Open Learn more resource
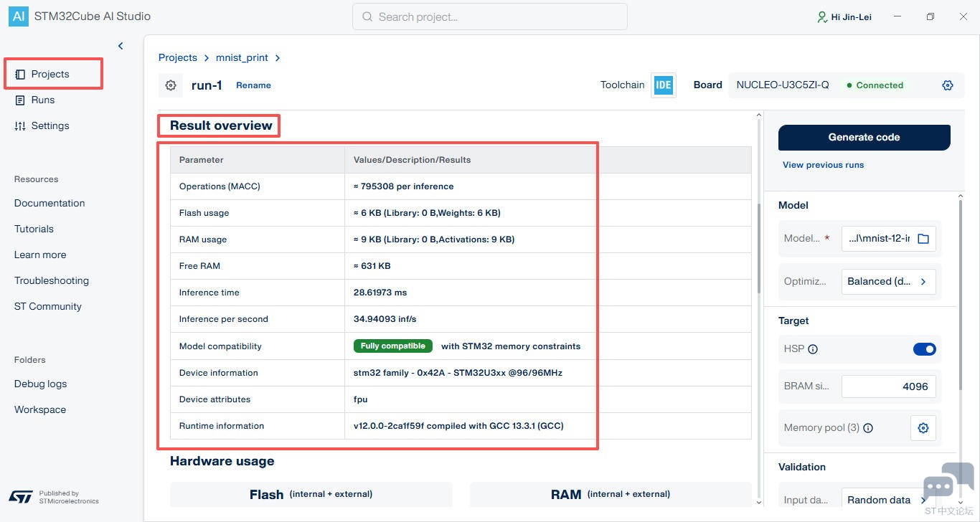 (x=40, y=255)
